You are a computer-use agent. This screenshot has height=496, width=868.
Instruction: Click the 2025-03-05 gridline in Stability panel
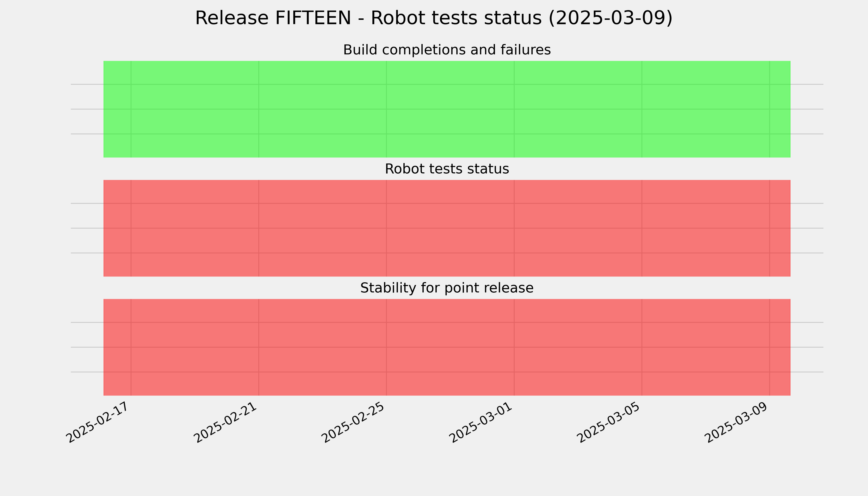(x=642, y=347)
